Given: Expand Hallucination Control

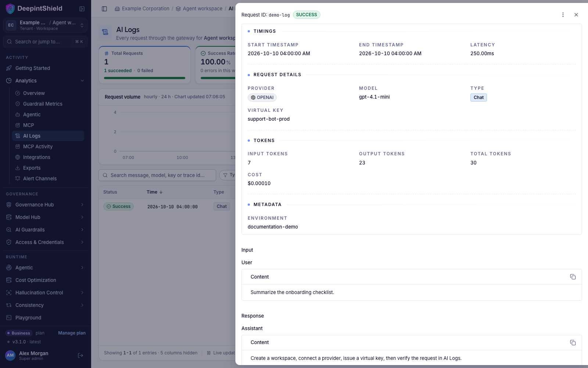Looking at the screenshot, I should 46,293.
